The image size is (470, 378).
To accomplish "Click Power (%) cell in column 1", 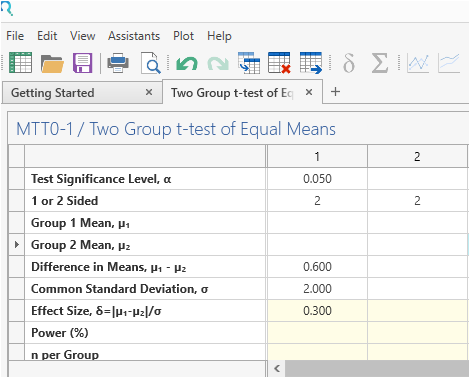I will (317, 333).
